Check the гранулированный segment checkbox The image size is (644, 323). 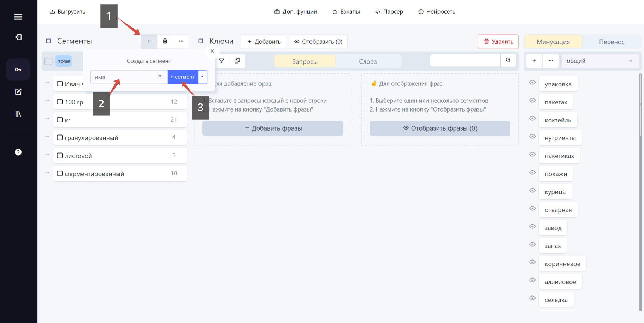click(x=60, y=137)
